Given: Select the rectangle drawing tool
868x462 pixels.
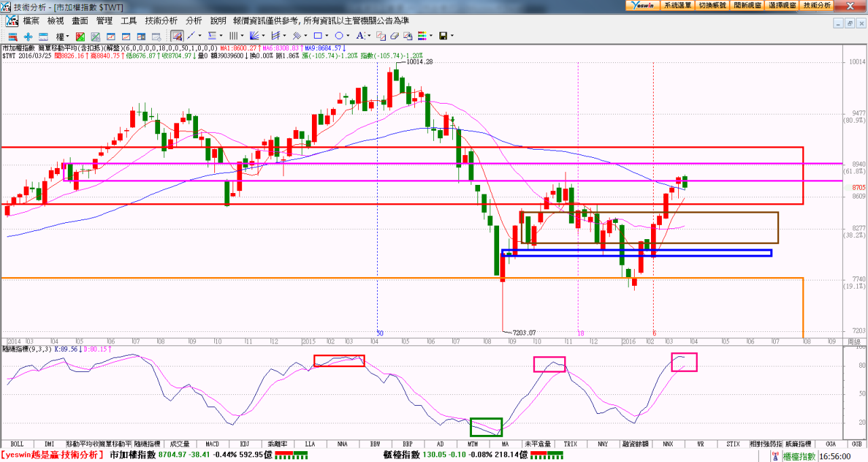Looking at the screenshot, I should click(x=317, y=36).
